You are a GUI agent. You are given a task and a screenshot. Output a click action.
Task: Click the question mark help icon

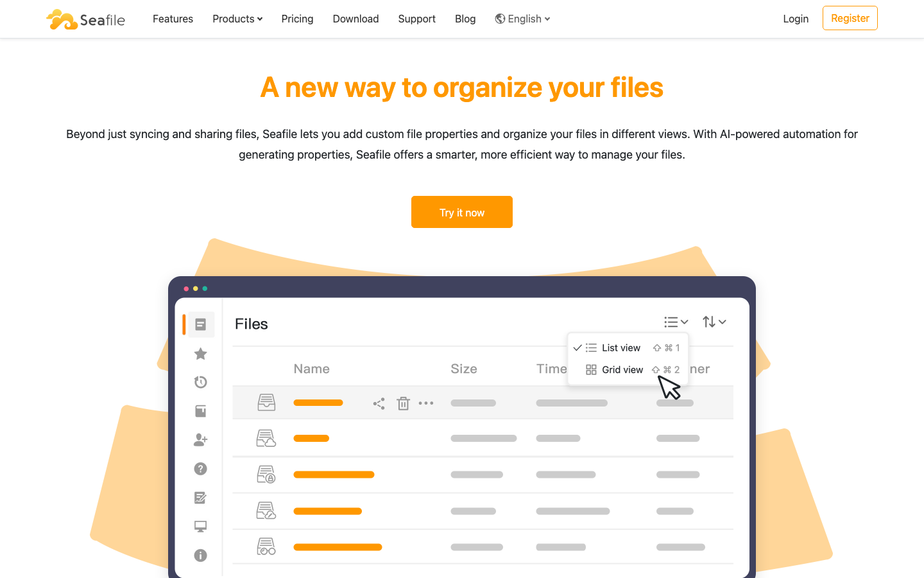[x=200, y=469]
